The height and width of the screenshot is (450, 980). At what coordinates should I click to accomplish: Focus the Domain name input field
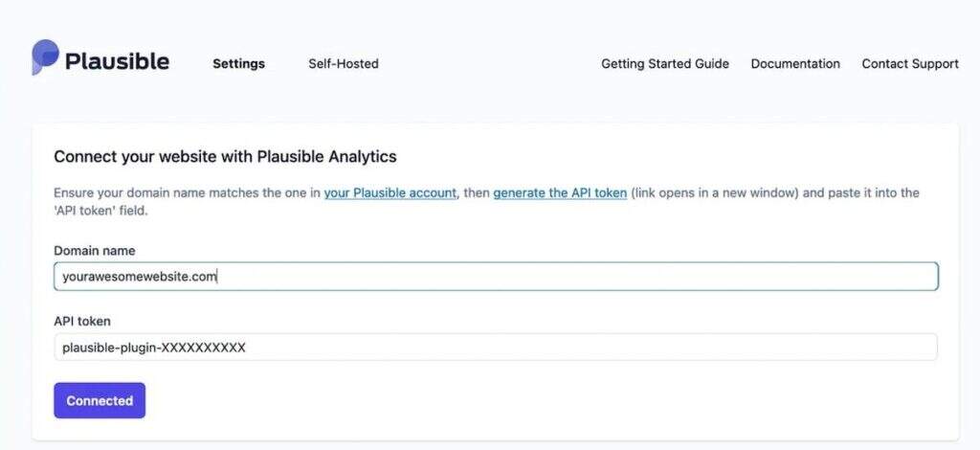click(x=574, y=277)
